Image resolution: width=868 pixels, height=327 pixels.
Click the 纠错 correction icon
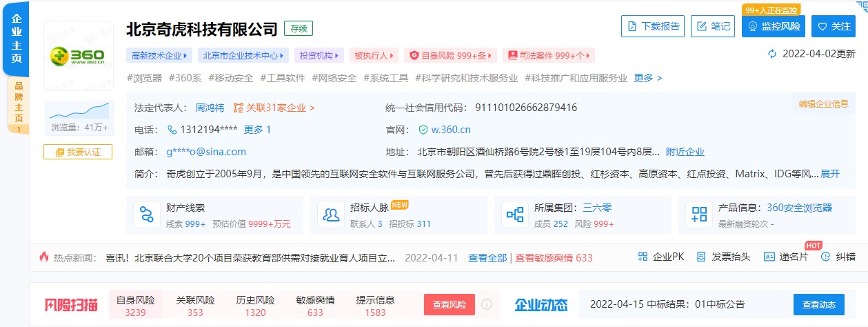pyautogui.click(x=826, y=257)
